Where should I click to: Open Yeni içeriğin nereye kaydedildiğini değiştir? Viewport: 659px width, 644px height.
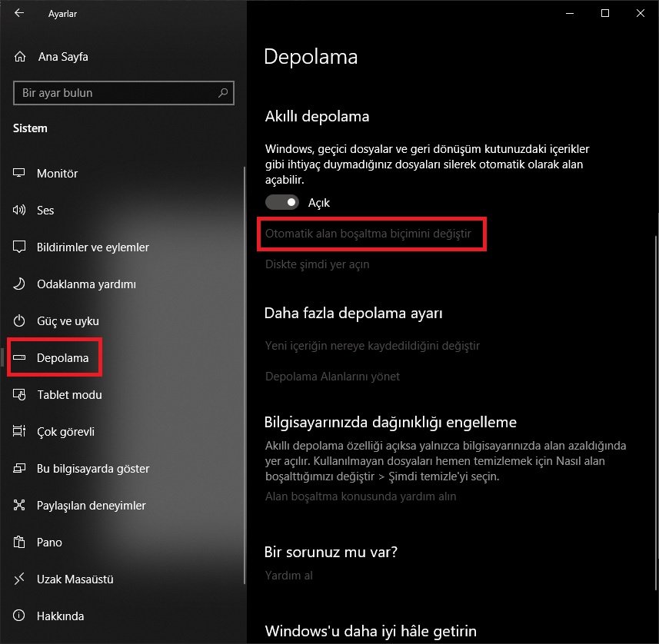pyautogui.click(x=372, y=346)
